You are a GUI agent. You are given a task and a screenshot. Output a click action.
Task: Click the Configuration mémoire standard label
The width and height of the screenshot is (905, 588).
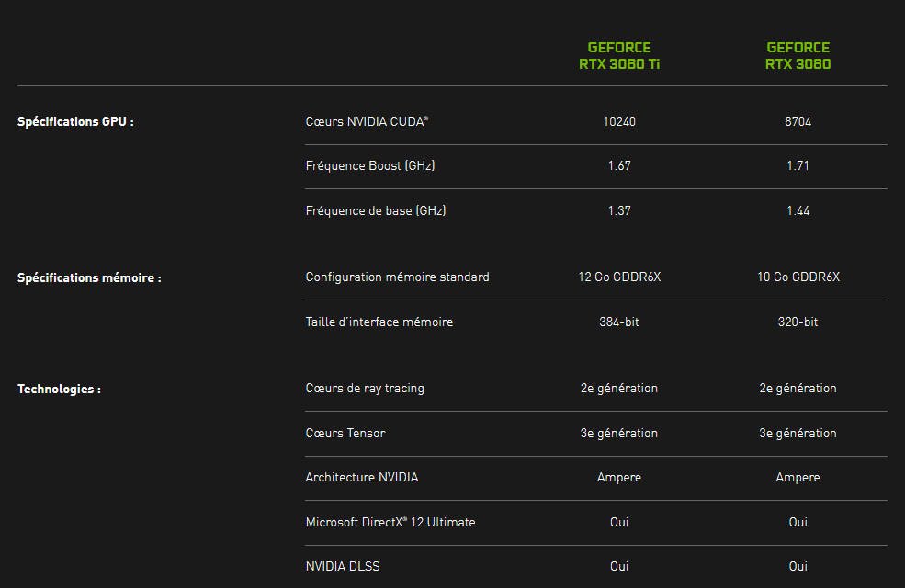click(x=397, y=277)
